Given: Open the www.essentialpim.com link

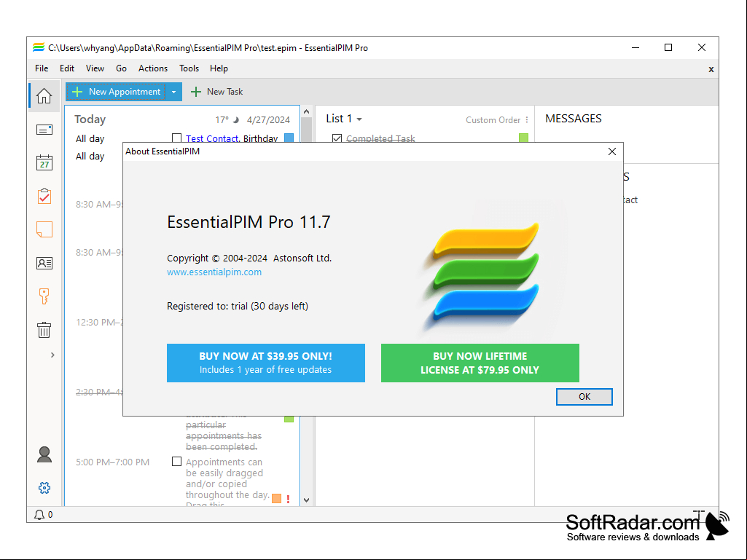Looking at the screenshot, I should [214, 272].
